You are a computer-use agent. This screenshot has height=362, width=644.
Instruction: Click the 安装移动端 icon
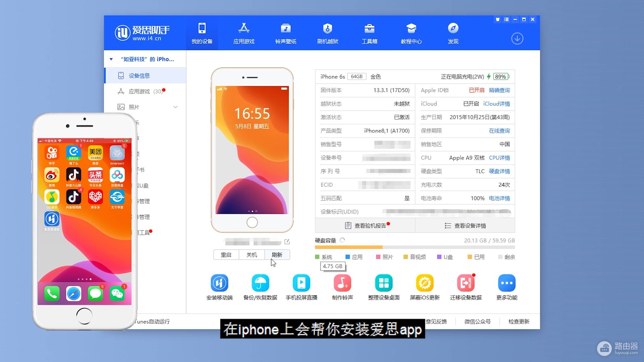tap(219, 283)
